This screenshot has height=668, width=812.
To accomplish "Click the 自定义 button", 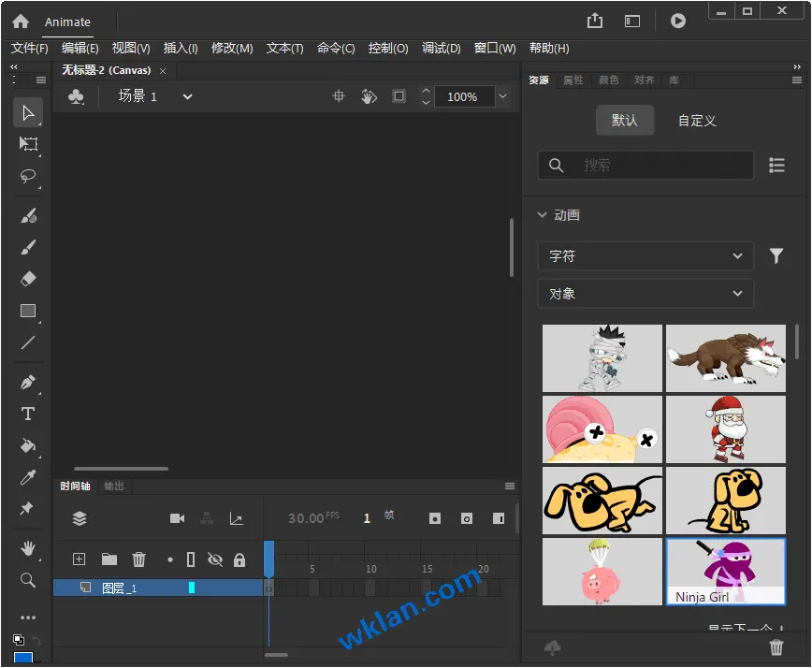I will point(697,121).
